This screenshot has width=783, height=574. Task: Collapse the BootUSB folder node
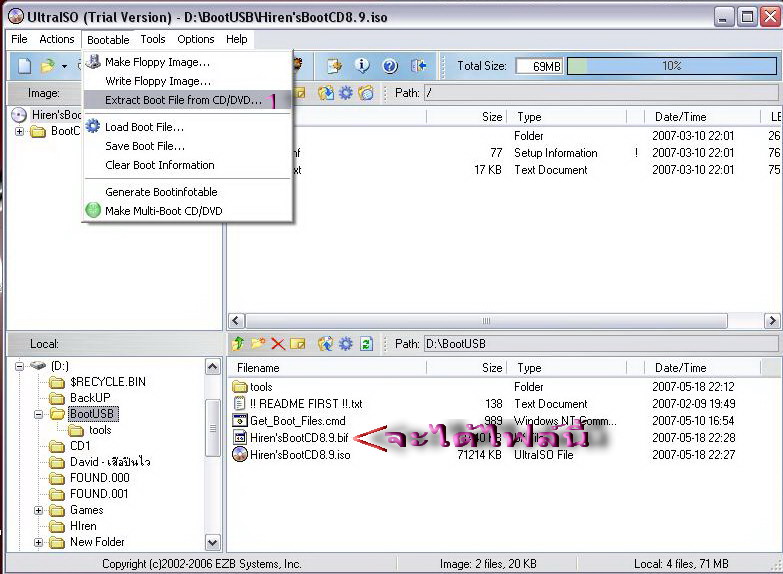pos(38,414)
